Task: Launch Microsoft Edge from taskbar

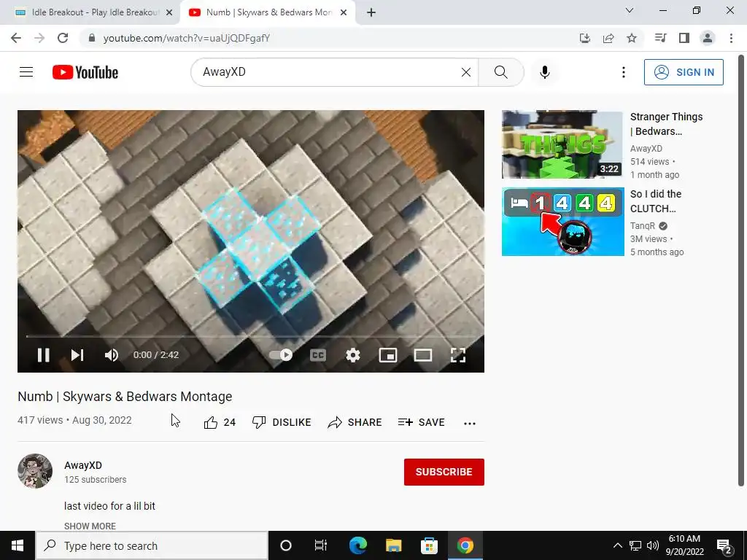Action: tap(357, 545)
